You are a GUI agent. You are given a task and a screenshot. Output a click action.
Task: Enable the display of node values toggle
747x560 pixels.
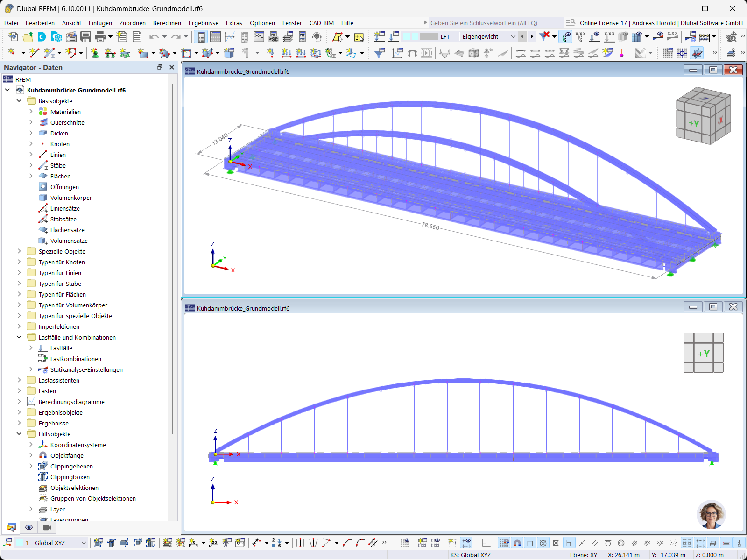tap(581, 36)
